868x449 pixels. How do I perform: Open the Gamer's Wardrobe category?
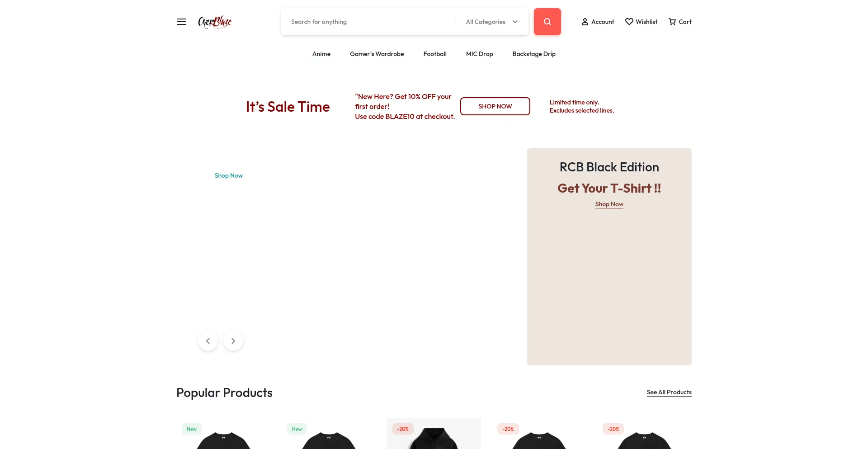tap(377, 54)
